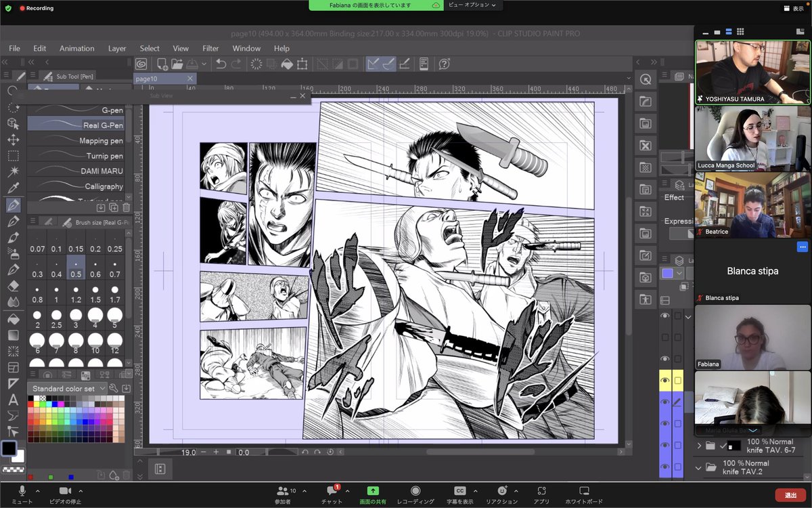Click the Open file folder icon

click(177, 64)
